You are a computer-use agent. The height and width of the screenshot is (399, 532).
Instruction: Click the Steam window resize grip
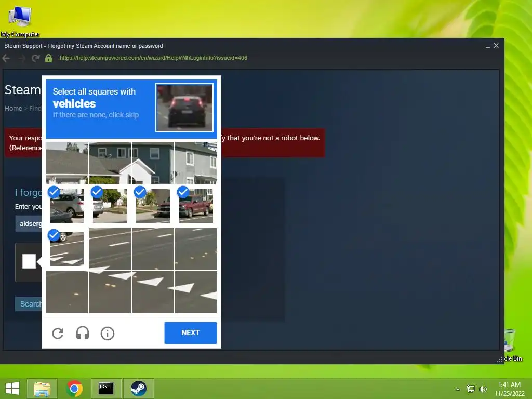click(500, 360)
